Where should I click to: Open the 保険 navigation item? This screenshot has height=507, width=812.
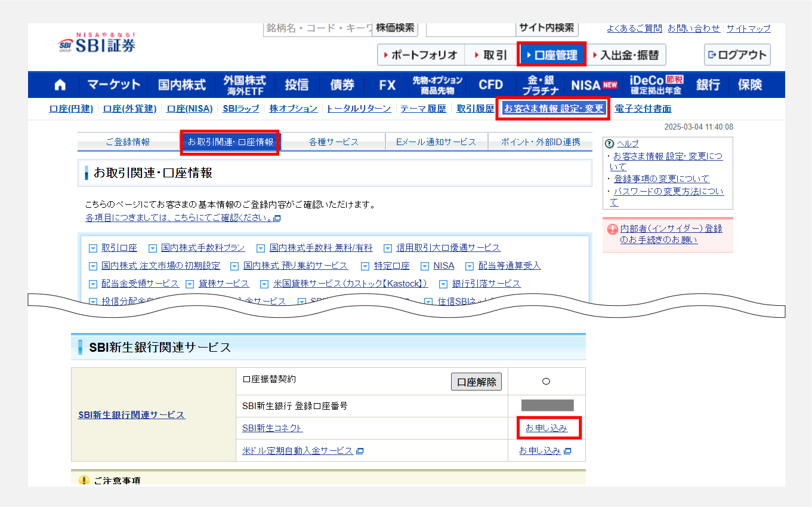[750, 85]
